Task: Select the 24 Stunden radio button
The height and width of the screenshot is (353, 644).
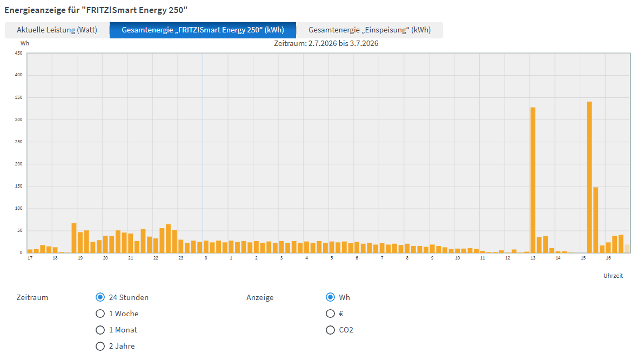Action: [x=100, y=297]
